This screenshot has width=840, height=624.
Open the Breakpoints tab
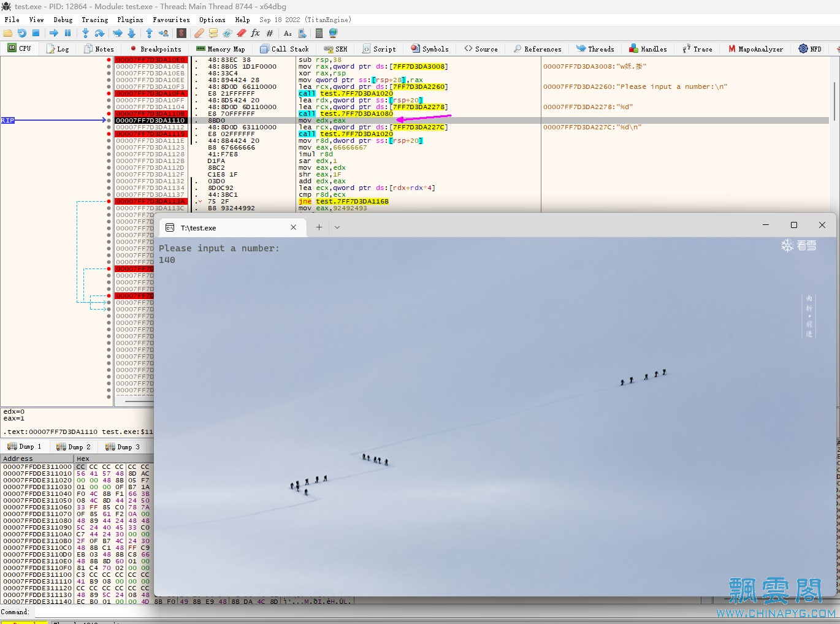tap(156, 49)
